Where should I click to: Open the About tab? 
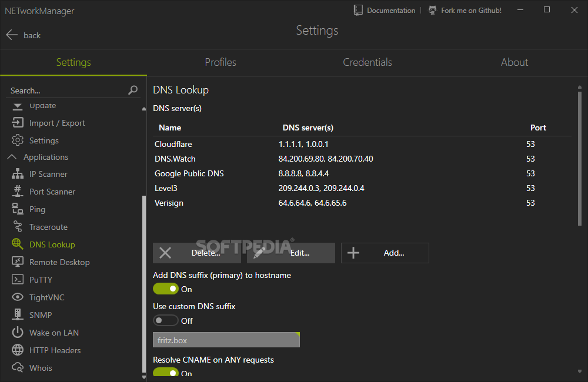point(514,62)
